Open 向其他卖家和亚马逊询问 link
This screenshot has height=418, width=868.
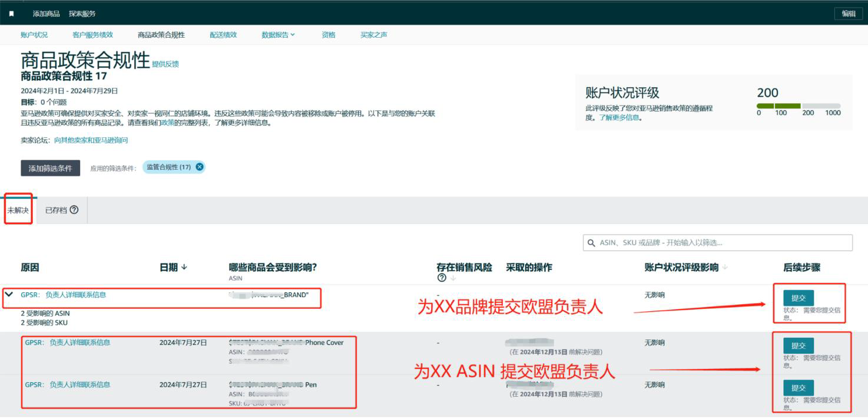[91, 140]
